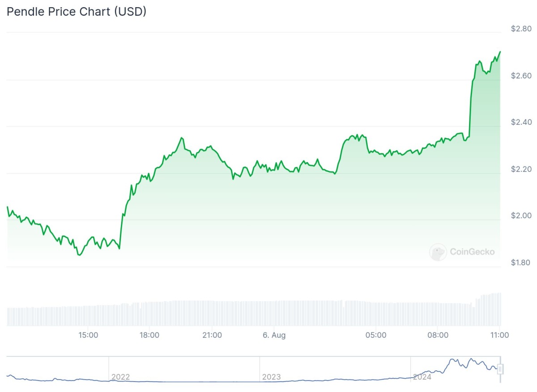Screen dimensions: 537x392
Task: Click the $2.60 price axis label
Action: coord(521,76)
